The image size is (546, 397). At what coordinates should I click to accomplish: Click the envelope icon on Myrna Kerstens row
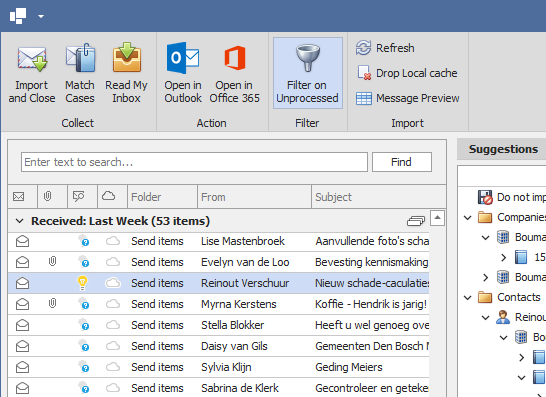22,304
